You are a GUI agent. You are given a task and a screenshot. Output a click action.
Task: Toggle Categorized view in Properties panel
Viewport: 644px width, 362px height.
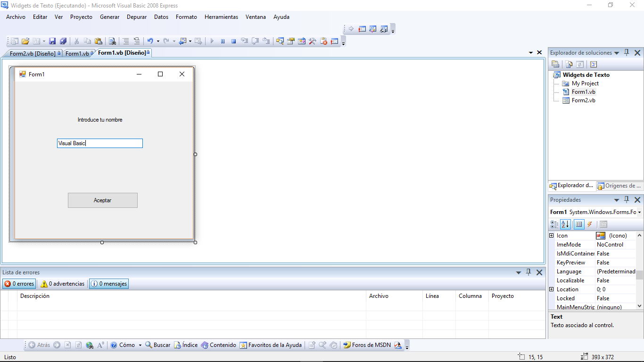point(554,224)
